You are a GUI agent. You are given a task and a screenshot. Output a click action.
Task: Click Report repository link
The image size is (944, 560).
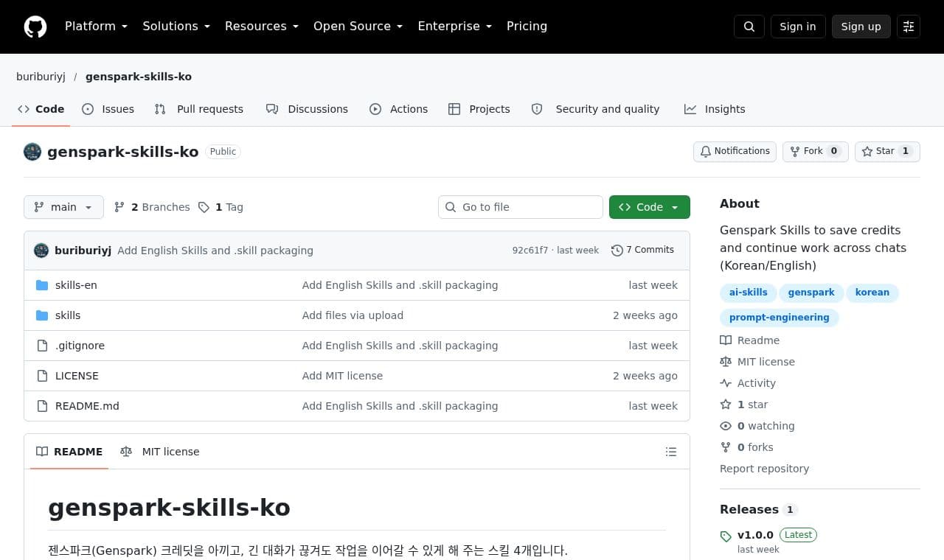(x=764, y=469)
